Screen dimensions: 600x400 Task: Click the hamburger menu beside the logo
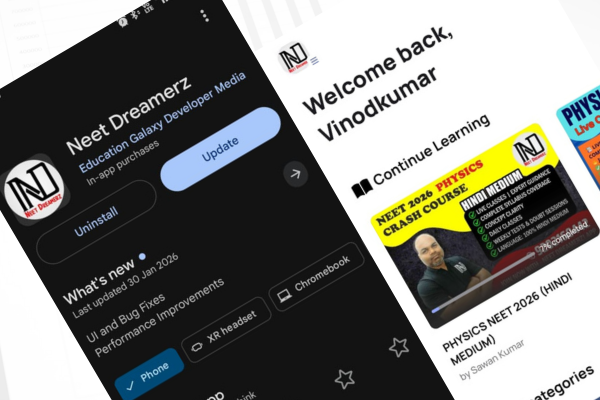(x=315, y=60)
